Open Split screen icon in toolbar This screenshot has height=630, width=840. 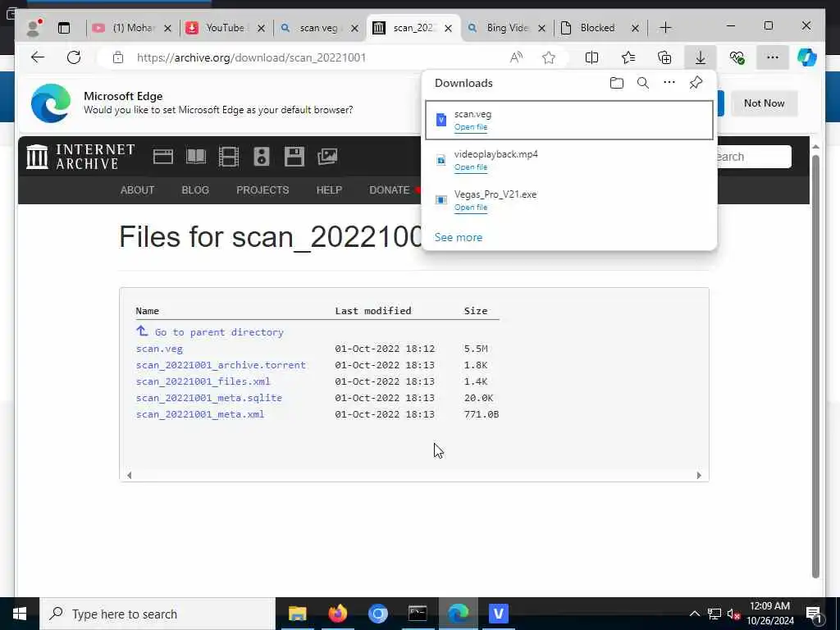pos(592,57)
